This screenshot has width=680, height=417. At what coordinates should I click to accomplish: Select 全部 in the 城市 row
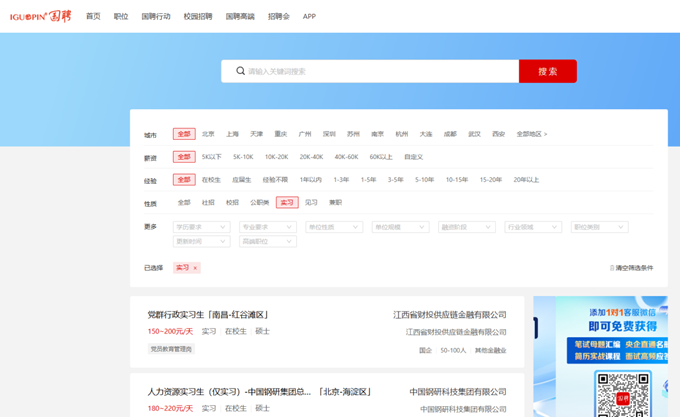tap(184, 134)
